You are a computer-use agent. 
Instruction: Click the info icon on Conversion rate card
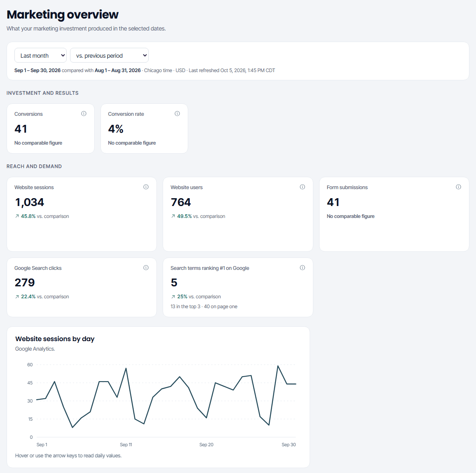[177, 114]
